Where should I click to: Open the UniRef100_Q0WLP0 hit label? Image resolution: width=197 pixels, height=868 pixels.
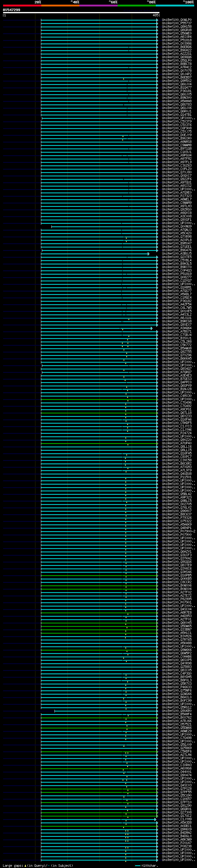coord(176,20)
